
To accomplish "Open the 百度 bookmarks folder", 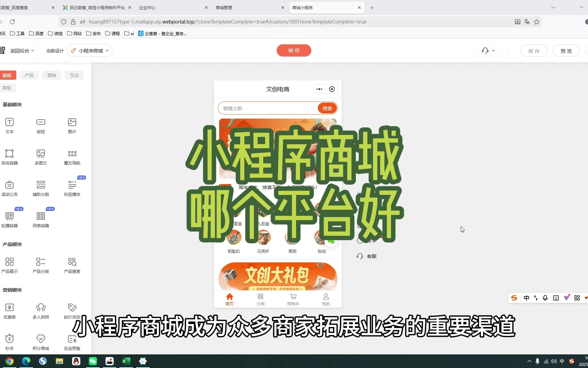I will [36, 33].
